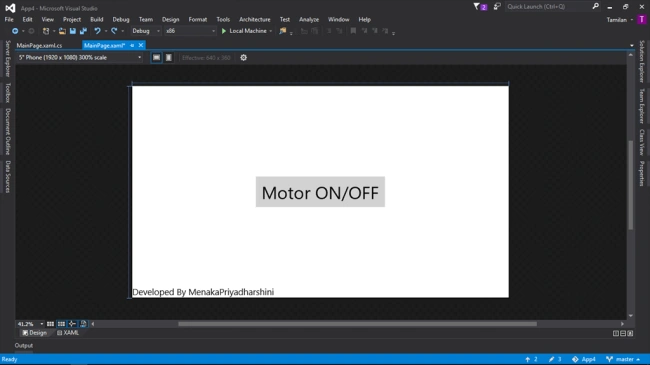This screenshot has height=365, width=650.
Task: Close the MainPage.xaml tab
Action: (x=141, y=45)
